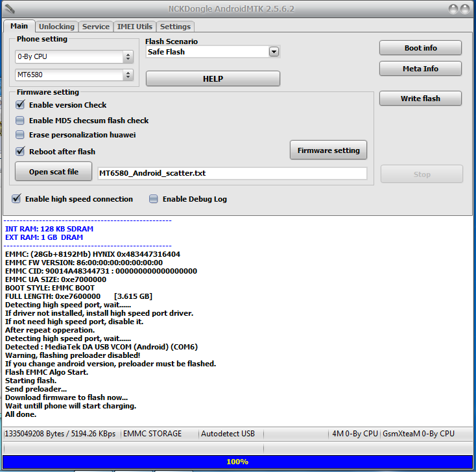Image resolution: width=476 pixels, height=472 pixels.
Task: Click the Open scat file button
Action: 53,172
